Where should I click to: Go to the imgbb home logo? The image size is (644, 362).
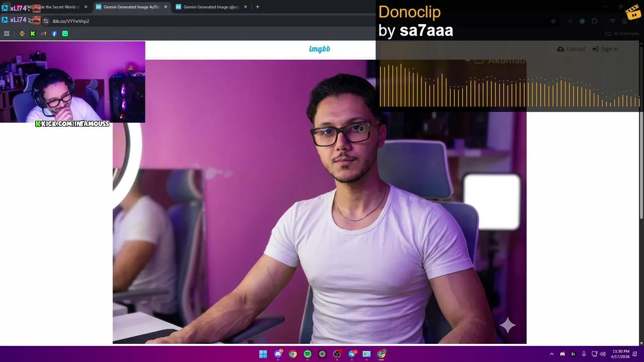click(319, 49)
